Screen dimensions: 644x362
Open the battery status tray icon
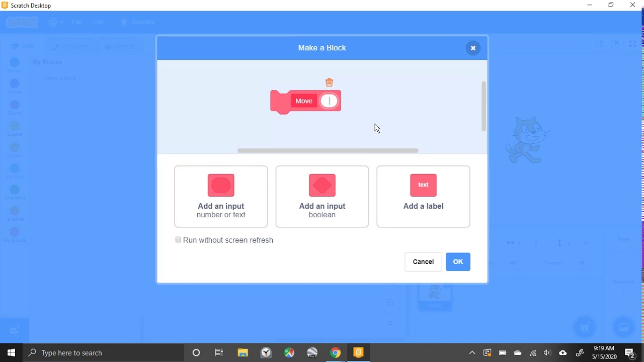pos(503,353)
